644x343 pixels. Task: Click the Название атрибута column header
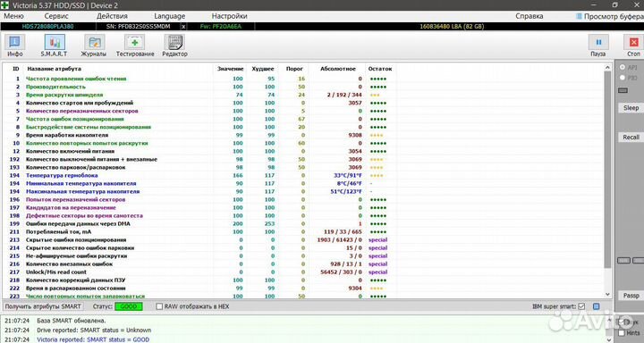click(54, 69)
